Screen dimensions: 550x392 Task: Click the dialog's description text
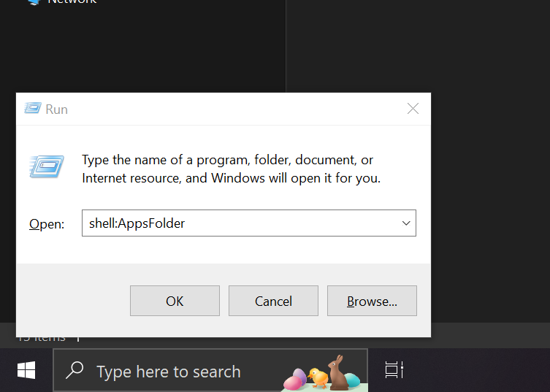[231, 169]
